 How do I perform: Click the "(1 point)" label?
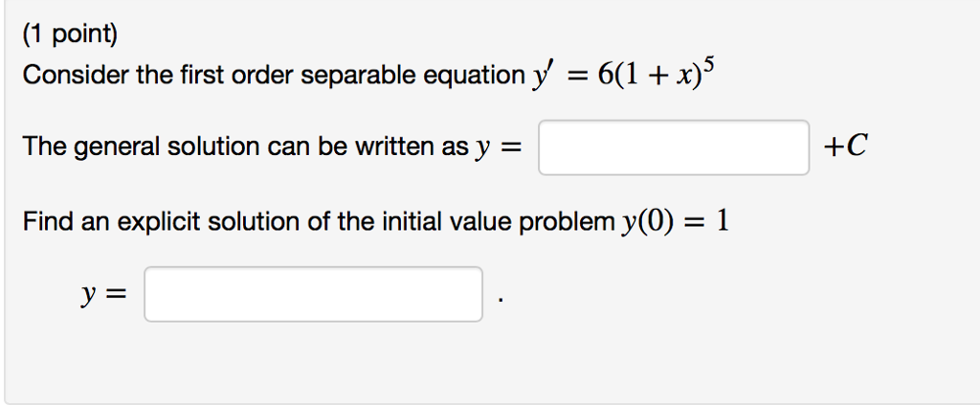(70, 36)
